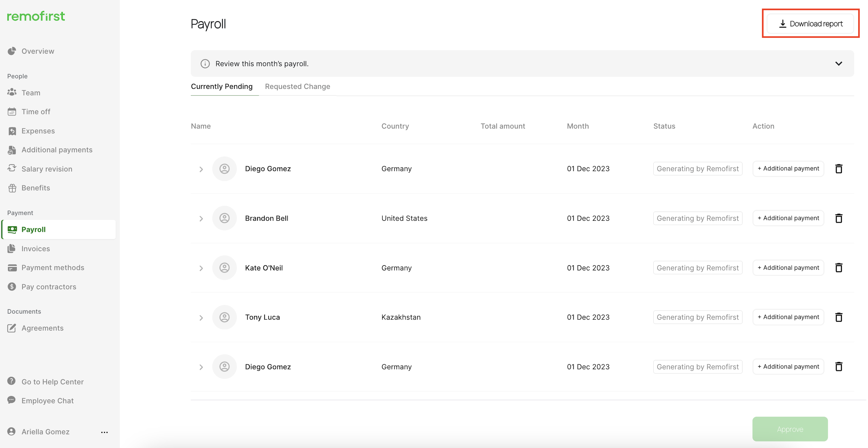Click the trash icon for Brandon Bell
The height and width of the screenshot is (448, 868).
838,218
